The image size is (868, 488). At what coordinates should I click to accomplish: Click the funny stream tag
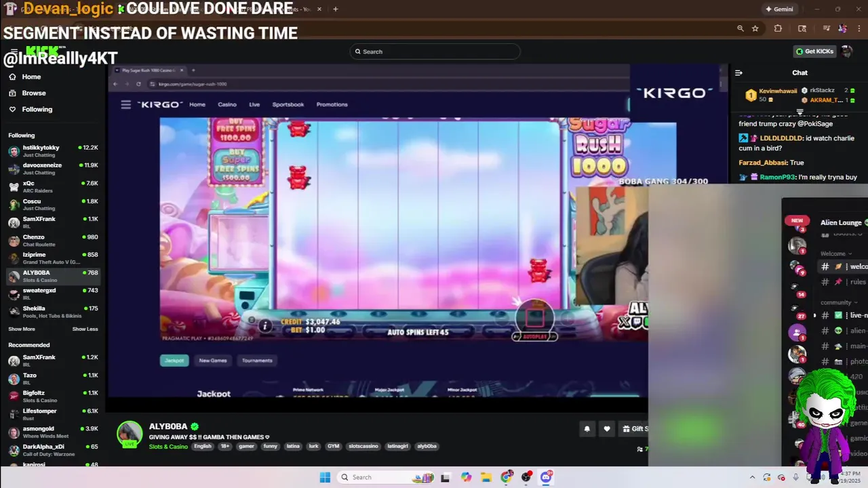click(270, 446)
